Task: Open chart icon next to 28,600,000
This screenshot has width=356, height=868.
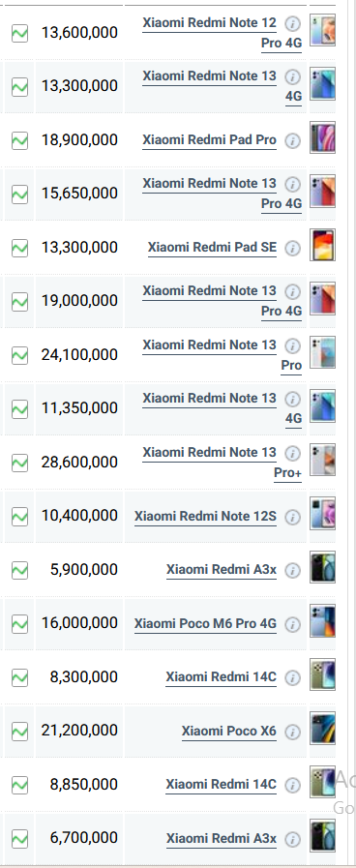Action: coord(20,463)
